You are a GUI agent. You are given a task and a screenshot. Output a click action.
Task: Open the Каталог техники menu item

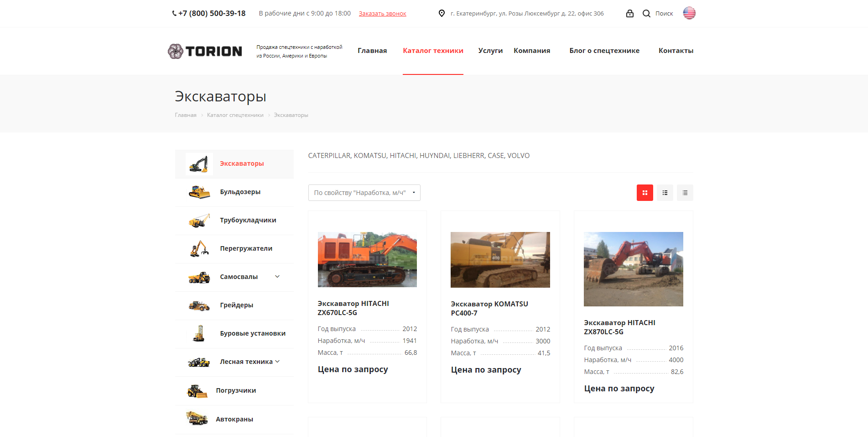pos(433,51)
